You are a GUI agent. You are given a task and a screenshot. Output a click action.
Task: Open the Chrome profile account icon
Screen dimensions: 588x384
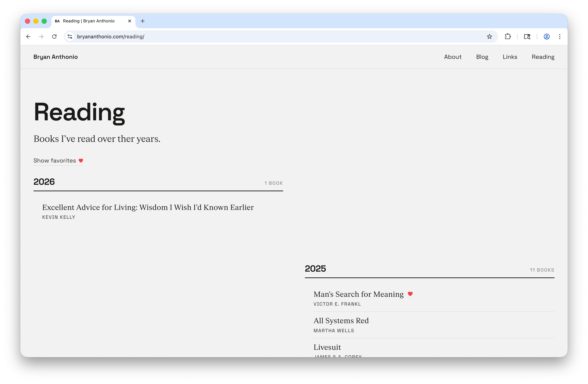coord(546,36)
